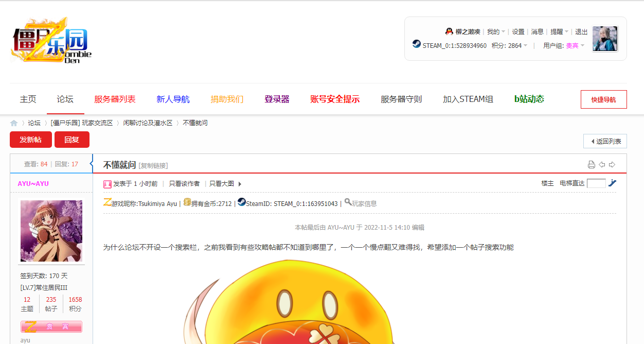Click the 回复 button
The image size is (644, 344).
pos(72,140)
